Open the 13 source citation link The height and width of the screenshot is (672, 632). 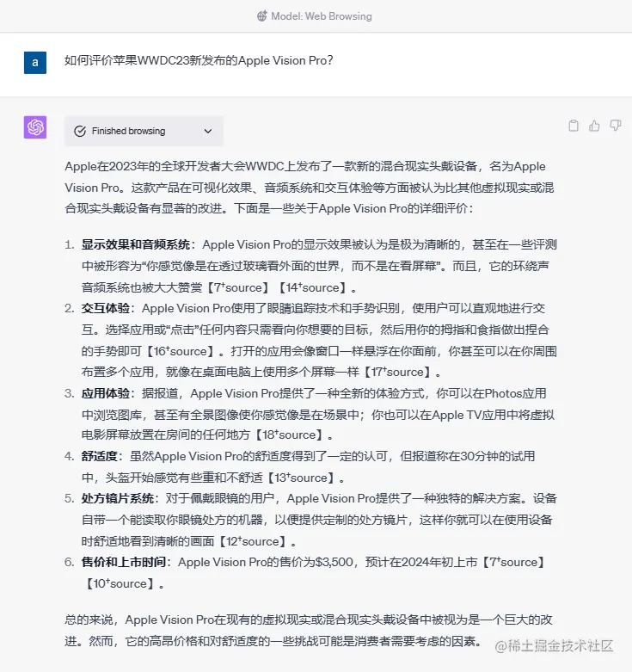coord(300,478)
